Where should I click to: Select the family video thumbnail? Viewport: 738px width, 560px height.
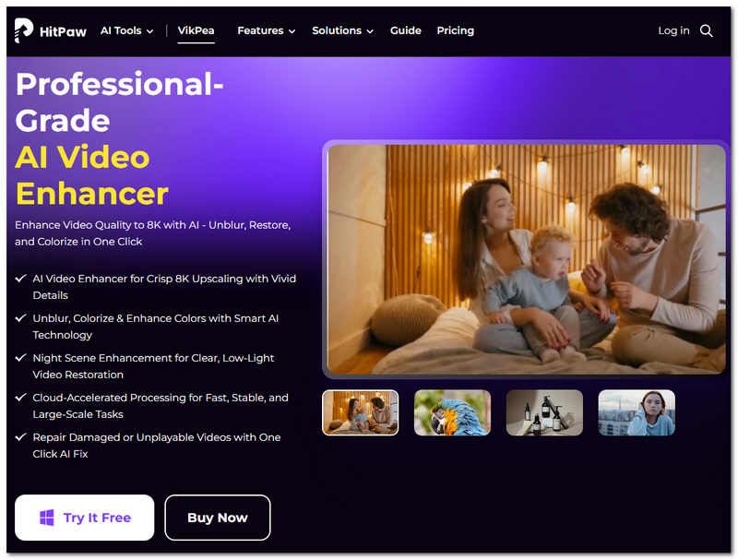tap(361, 412)
